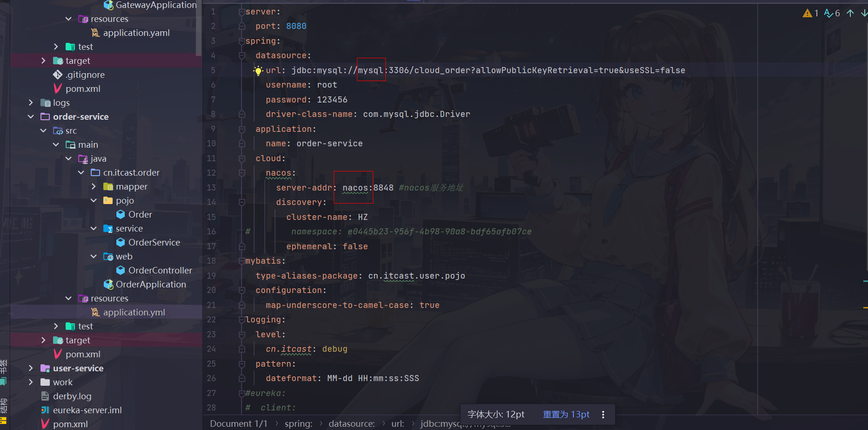868x430 pixels.
Task: Click the port value 8080 in editor
Action: pos(296,26)
